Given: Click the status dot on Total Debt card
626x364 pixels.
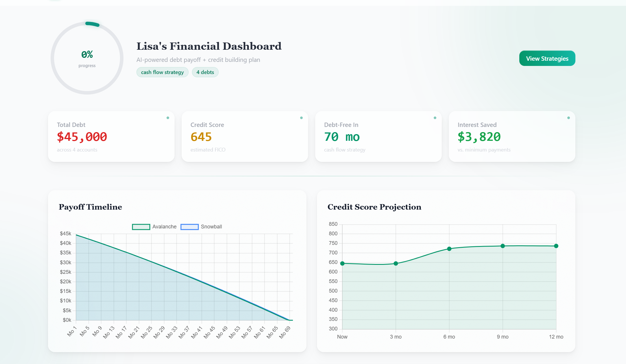Looking at the screenshot, I should pyautogui.click(x=168, y=118).
